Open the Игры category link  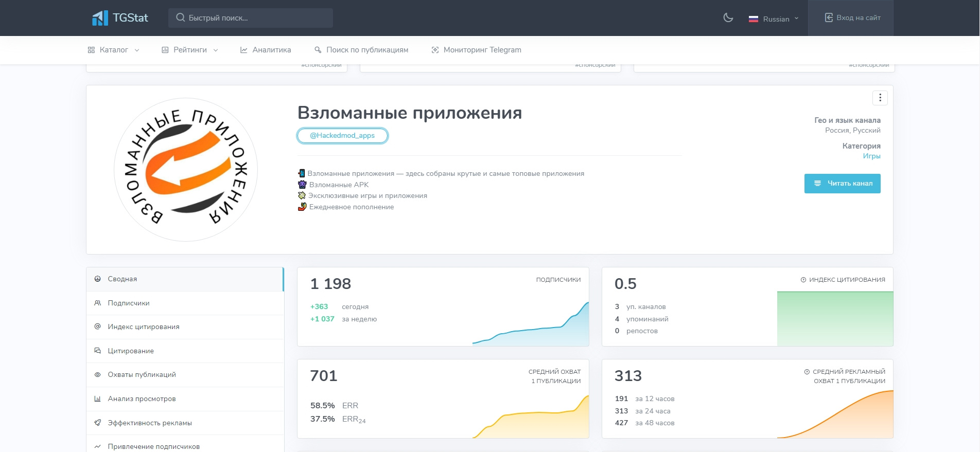tap(872, 156)
